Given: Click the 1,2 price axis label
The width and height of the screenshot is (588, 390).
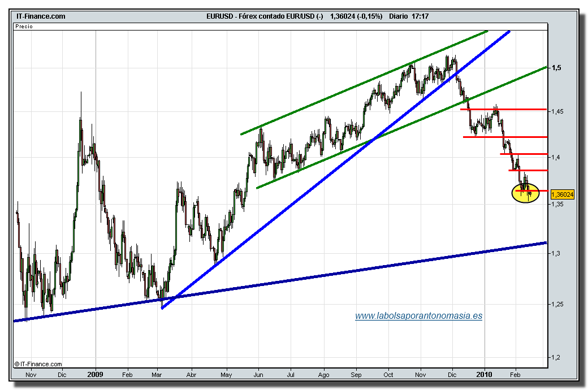Looking at the screenshot, I should [x=555, y=357].
